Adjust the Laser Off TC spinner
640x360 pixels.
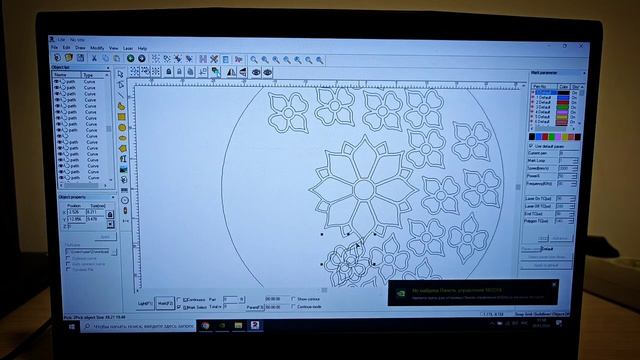point(573,206)
